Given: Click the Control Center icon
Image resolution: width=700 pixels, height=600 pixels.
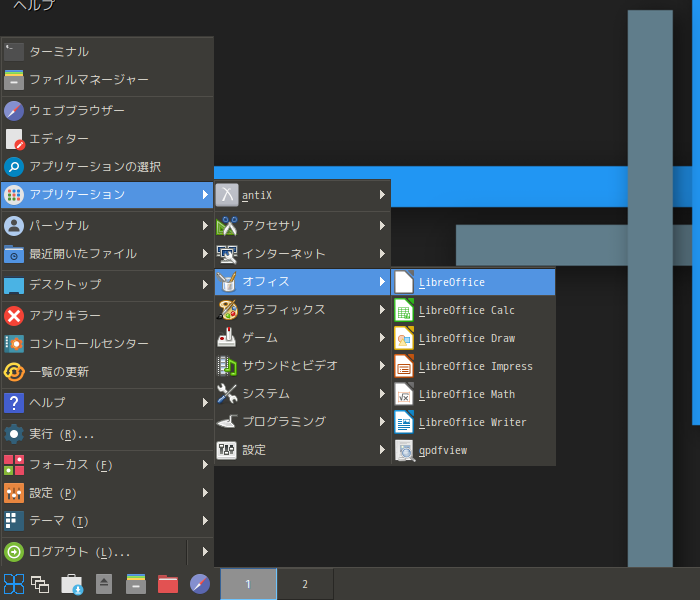Looking at the screenshot, I should click(14, 344).
